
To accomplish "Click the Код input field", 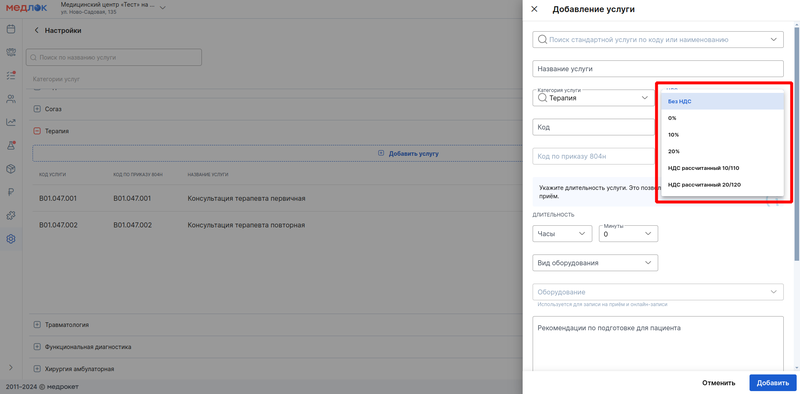I will pyautogui.click(x=593, y=127).
